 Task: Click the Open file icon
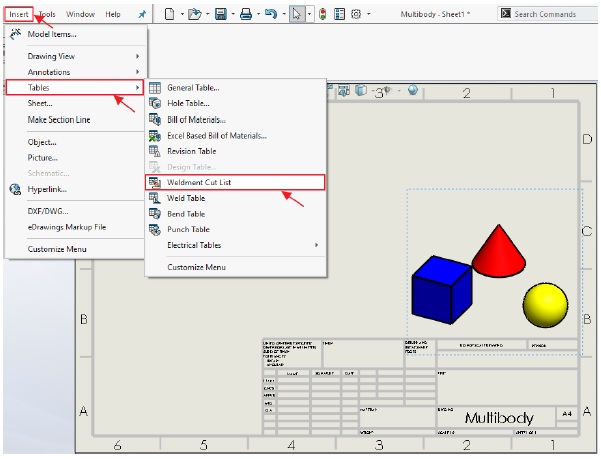[x=195, y=14]
